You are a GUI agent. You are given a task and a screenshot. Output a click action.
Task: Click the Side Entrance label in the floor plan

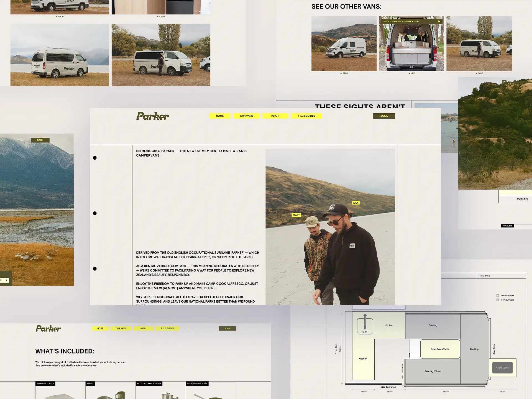pyautogui.click(x=388, y=387)
